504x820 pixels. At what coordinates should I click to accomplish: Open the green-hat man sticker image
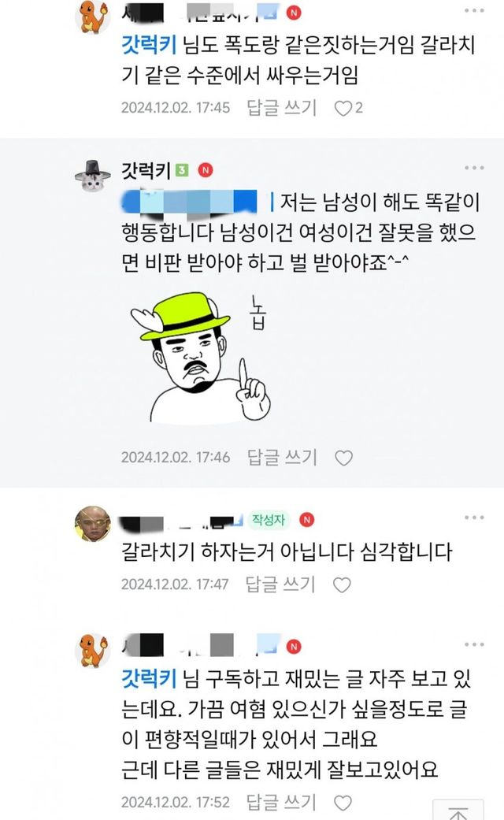202,357
